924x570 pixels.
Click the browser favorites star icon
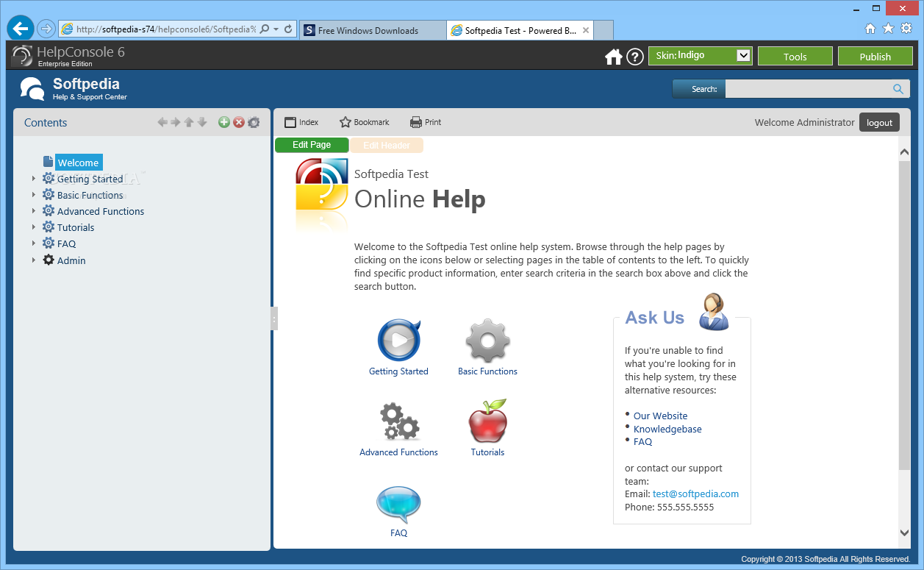888,29
